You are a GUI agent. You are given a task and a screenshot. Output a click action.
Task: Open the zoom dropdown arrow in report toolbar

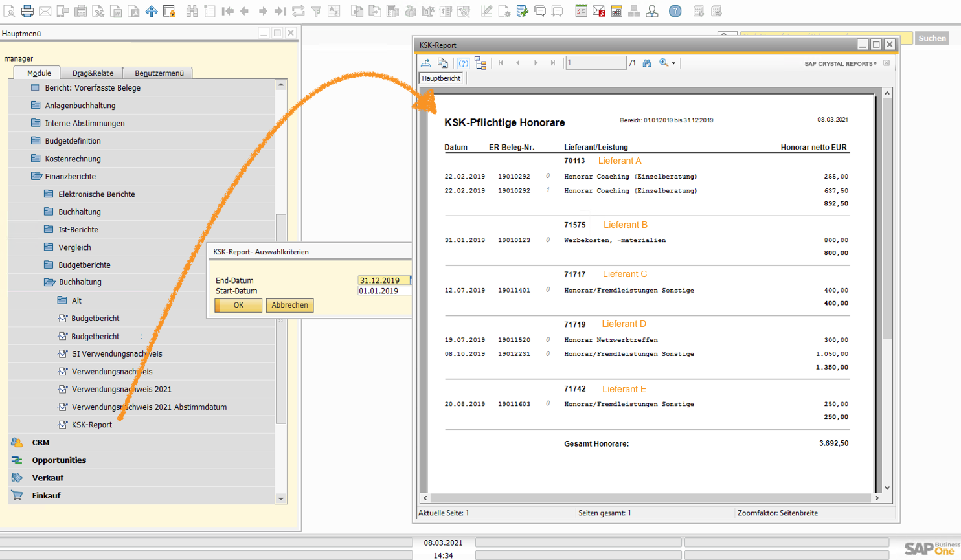point(673,63)
